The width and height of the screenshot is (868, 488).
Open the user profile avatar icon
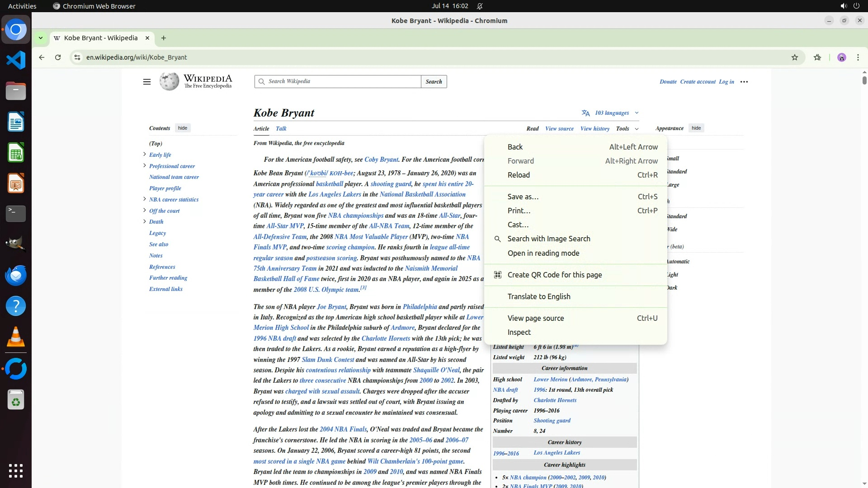[x=841, y=57]
